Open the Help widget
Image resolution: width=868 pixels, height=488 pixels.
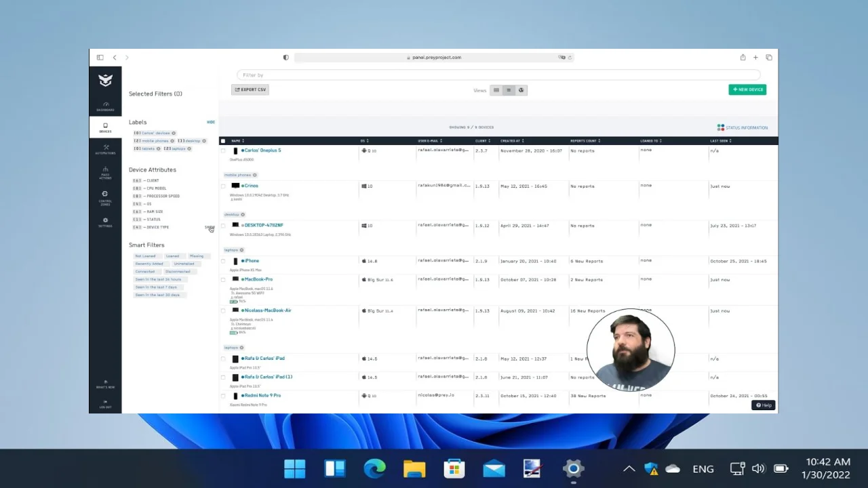click(x=764, y=405)
